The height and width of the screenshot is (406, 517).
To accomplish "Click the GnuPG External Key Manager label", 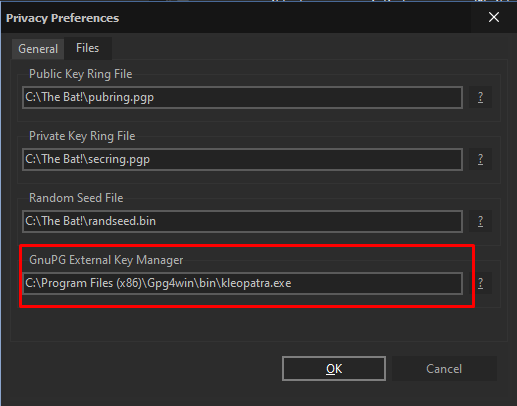I will click(x=106, y=260).
